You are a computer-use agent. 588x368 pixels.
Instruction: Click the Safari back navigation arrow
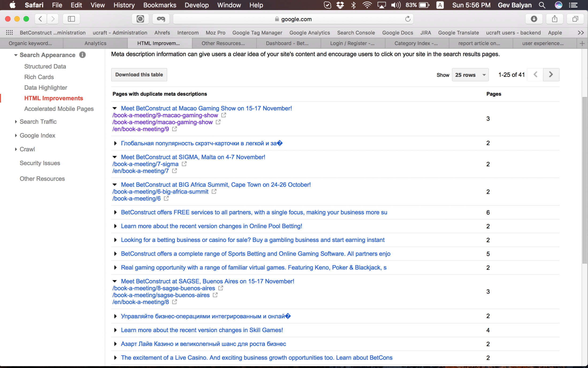pos(41,19)
